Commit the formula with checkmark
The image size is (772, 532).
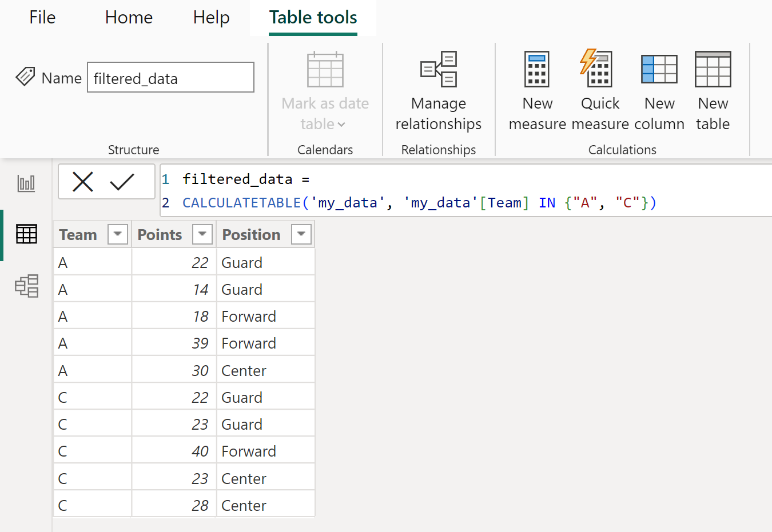122,182
